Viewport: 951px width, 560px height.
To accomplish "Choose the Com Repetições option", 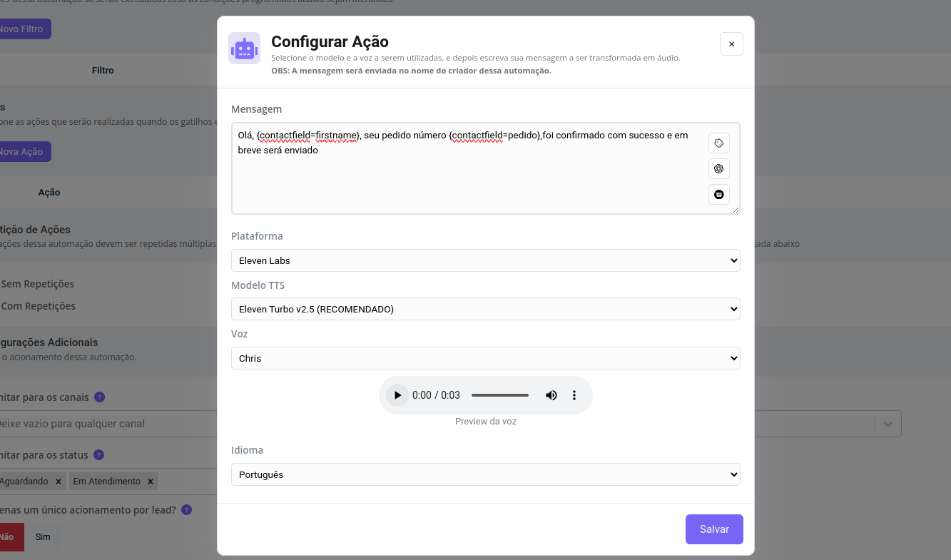I will (38, 306).
